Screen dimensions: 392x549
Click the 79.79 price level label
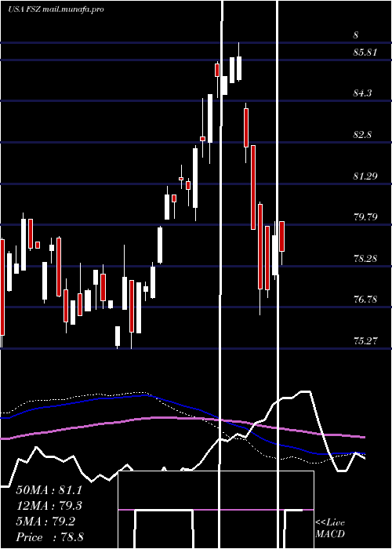[365, 217]
